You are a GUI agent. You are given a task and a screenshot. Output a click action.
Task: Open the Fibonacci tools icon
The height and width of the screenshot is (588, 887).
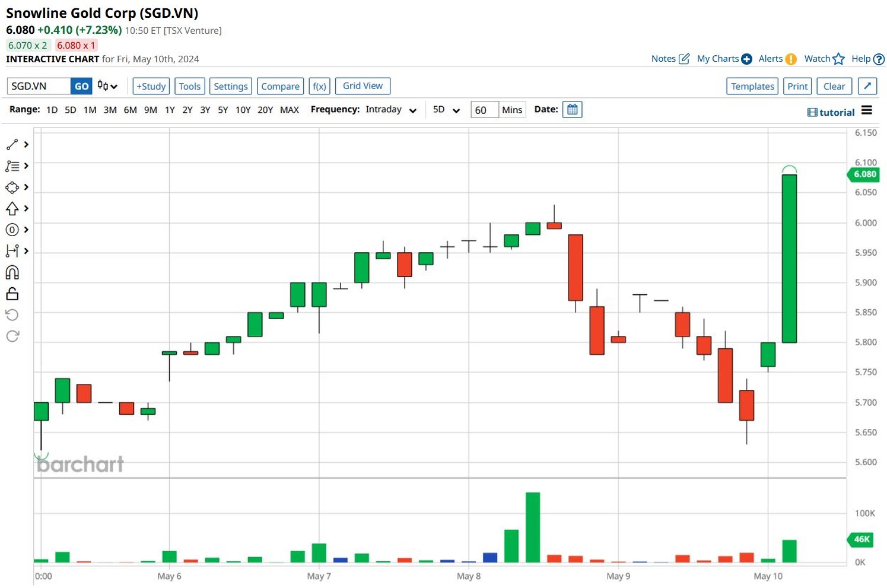point(12,166)
